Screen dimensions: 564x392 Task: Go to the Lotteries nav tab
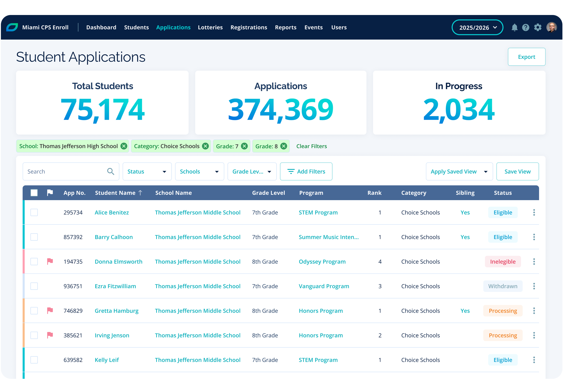tap(210, 27)
